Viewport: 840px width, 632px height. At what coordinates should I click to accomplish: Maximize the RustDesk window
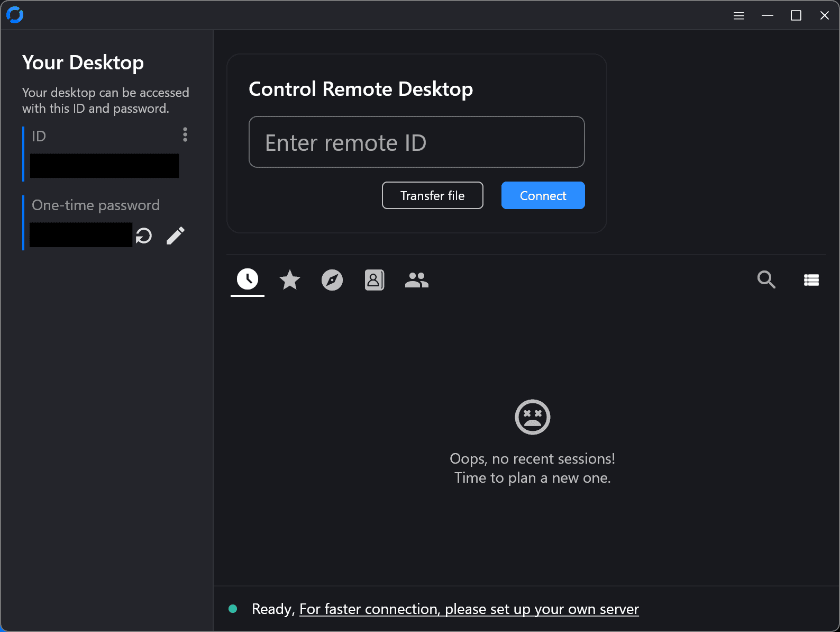click(796, 16)
